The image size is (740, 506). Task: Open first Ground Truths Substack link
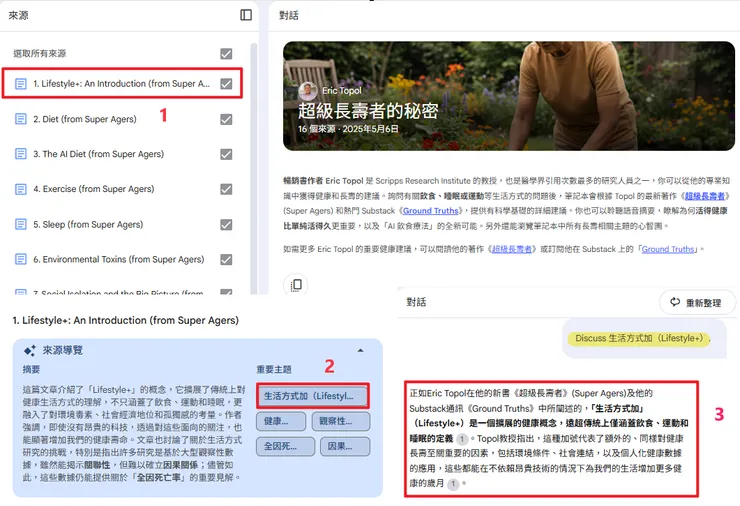point(430,211)
